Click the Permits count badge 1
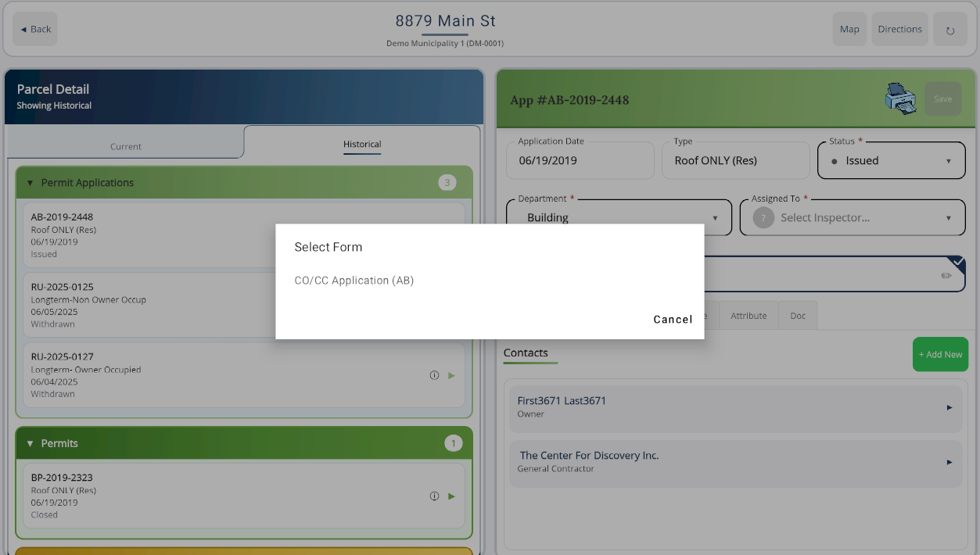 click(x=454, y=443)
